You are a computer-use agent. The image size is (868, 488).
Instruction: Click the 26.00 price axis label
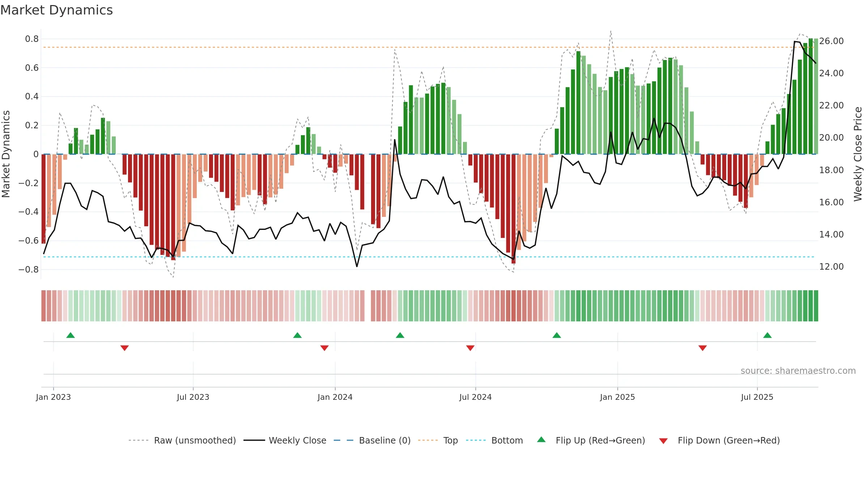pyautogui.click(x=831, y=41)
